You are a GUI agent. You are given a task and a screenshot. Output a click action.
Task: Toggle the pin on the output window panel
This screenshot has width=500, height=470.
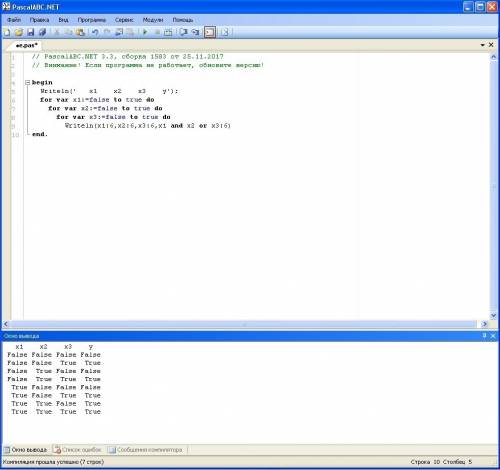click(x=484, y=336)
